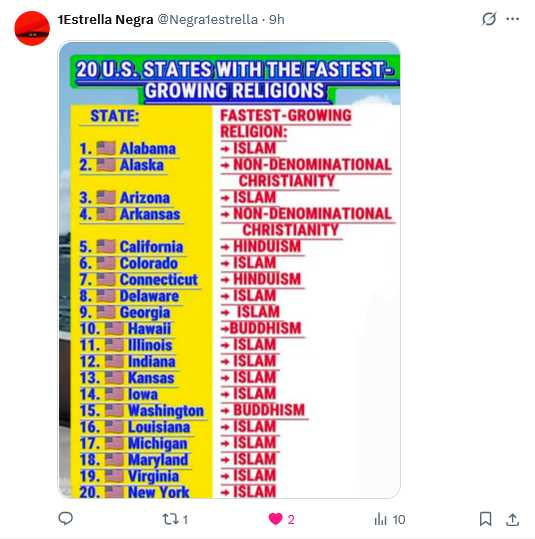The width and height of the screenshot is (535, 539).
Task: Click the reply speech bubble icon
Action: pyautogui.click(x=65, y=518)
